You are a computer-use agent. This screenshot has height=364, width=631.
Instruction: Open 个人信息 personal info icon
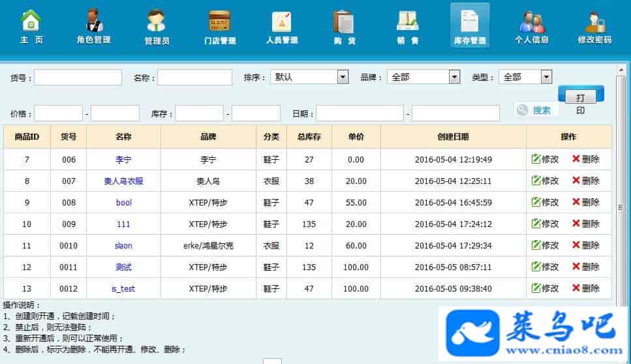532,25
